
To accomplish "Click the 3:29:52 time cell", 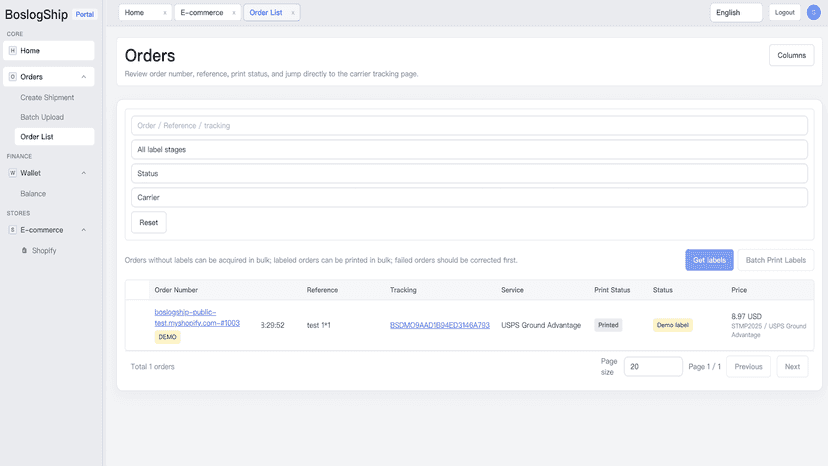I will pyautogui.click(x=272, y=325).
